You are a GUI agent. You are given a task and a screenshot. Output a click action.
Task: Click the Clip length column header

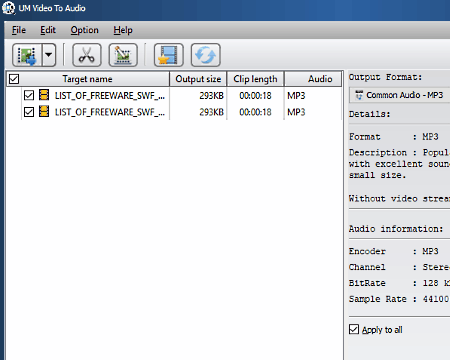[255, 79]
